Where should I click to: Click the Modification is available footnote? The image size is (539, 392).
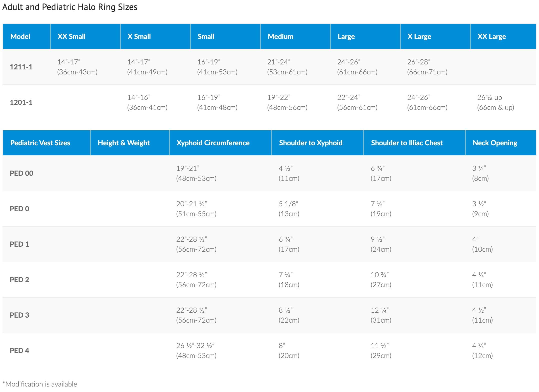(x=40, y=384)
